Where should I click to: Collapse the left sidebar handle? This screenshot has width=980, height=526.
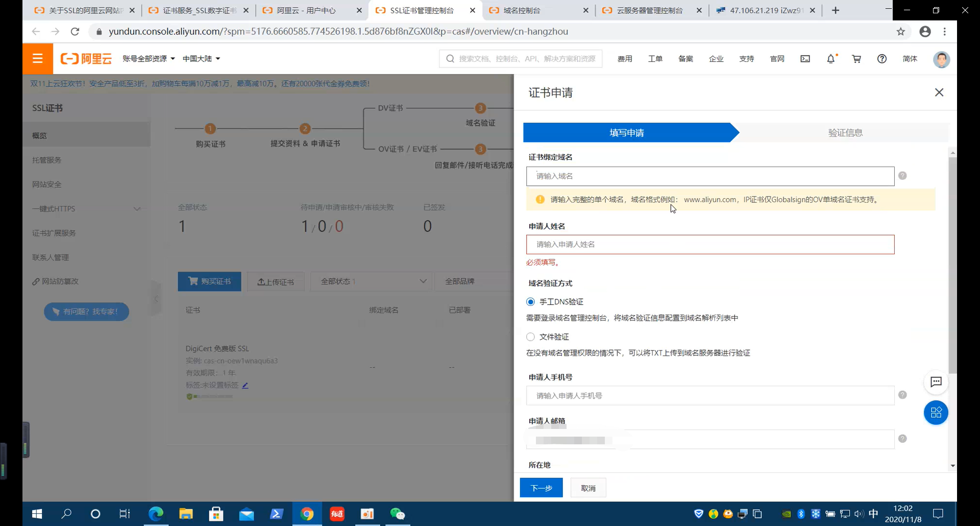[x=156, y=299]
